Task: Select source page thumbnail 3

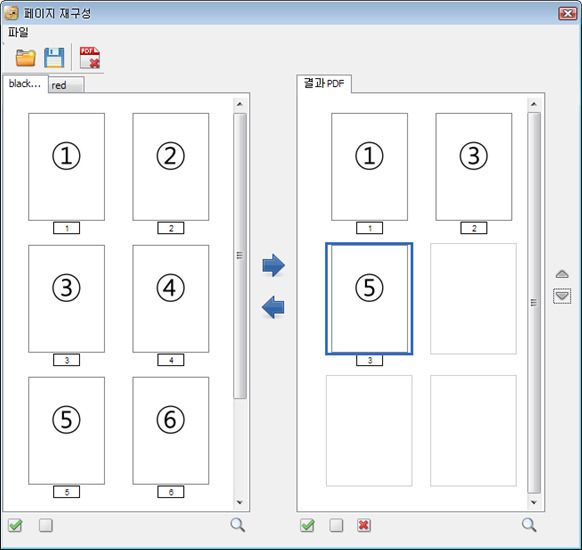Action: (66, 298)
